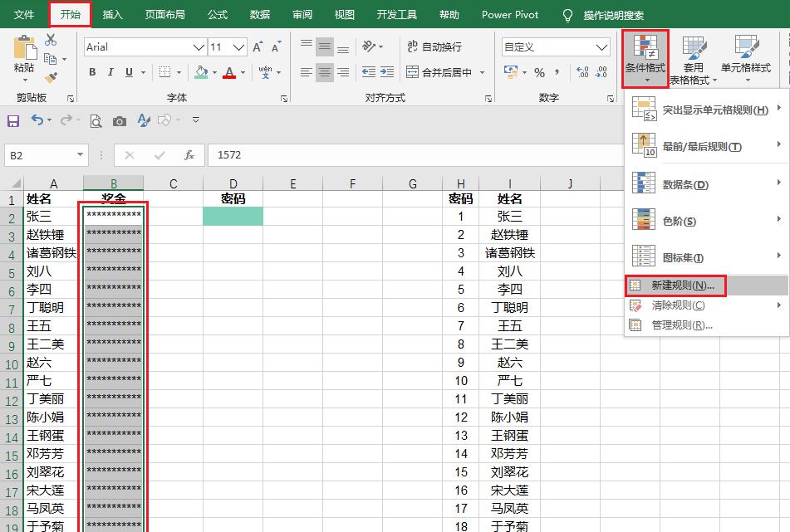
Task: Toggle italic formatting
Action: tap(110, 72)
